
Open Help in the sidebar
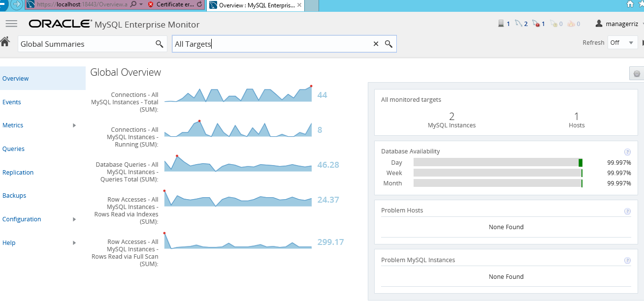point(9,243)
